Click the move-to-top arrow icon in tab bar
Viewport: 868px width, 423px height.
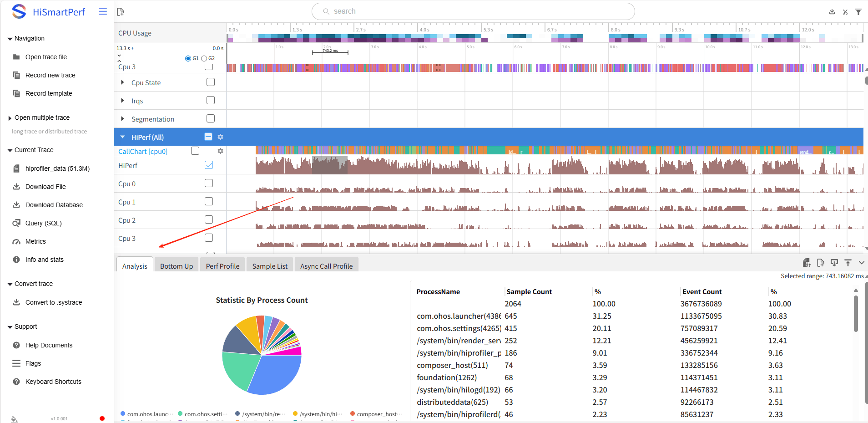pyautogui.click(x=848, y=263)
